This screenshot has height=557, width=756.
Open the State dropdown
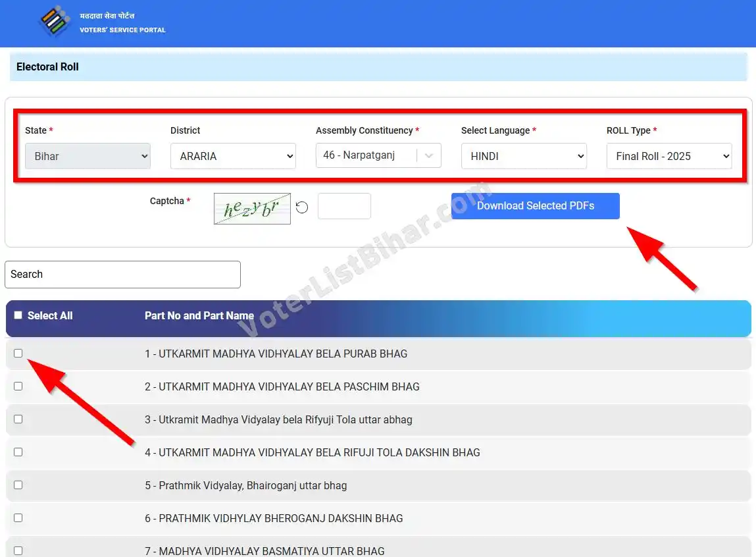pos(88,156)
